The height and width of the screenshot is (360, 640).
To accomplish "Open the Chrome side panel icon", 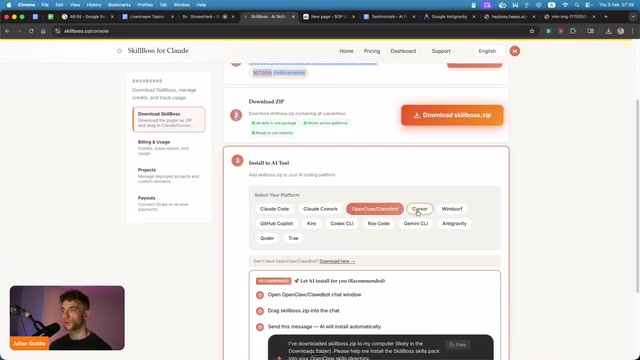I will click(x=590, y=31).
